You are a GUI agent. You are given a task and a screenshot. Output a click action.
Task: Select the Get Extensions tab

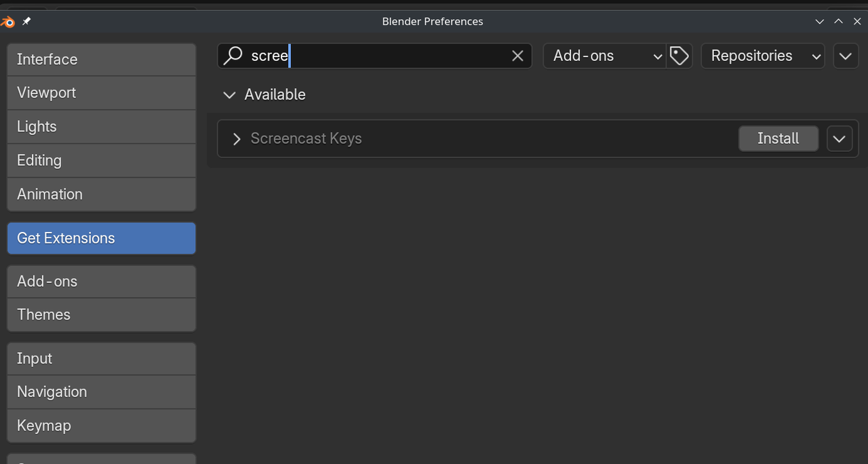coord(102,238)
